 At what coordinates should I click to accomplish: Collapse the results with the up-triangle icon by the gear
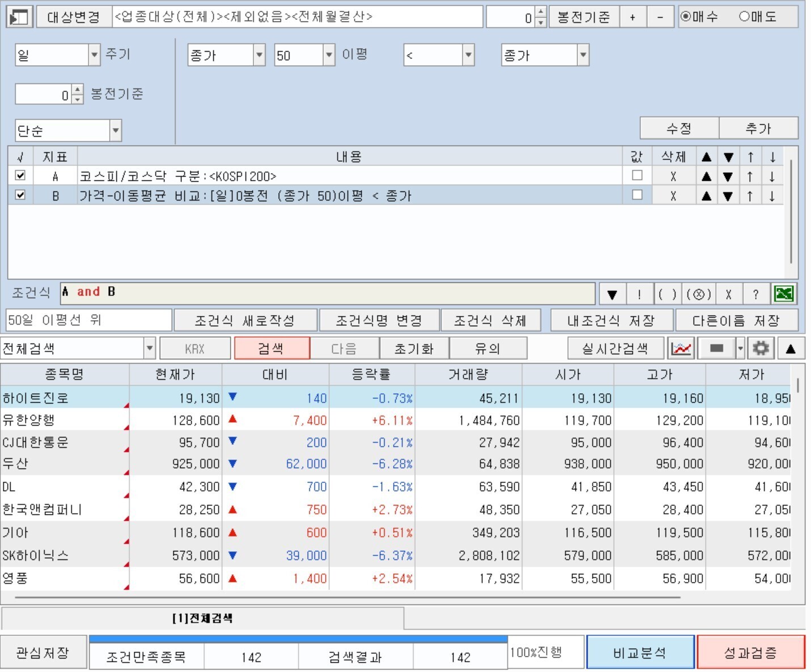click(791, 348)
